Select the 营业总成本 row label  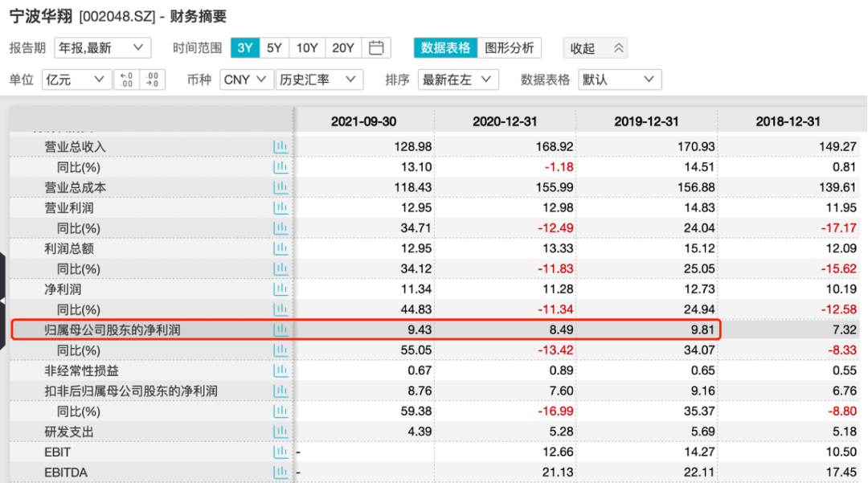(76, 187)
